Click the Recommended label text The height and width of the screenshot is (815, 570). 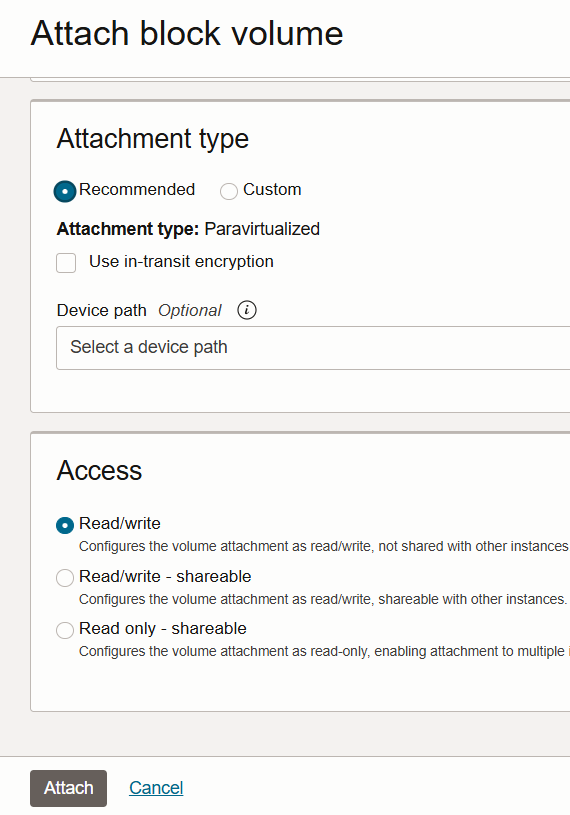[x=137, y=189]
